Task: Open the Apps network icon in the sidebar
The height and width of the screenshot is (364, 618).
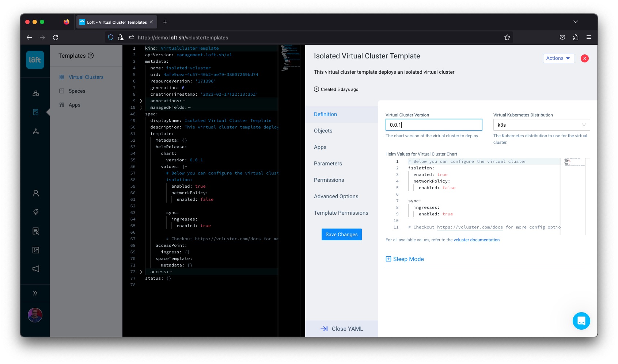Action: point(35,131)
